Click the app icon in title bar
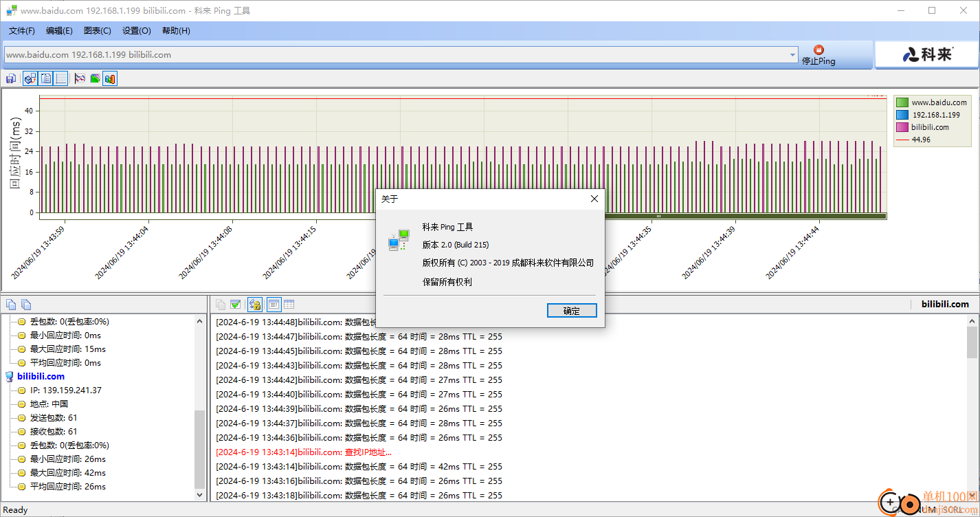Viewport: 980px width, 517px height. pyautogui.click(x=11, y=10)
